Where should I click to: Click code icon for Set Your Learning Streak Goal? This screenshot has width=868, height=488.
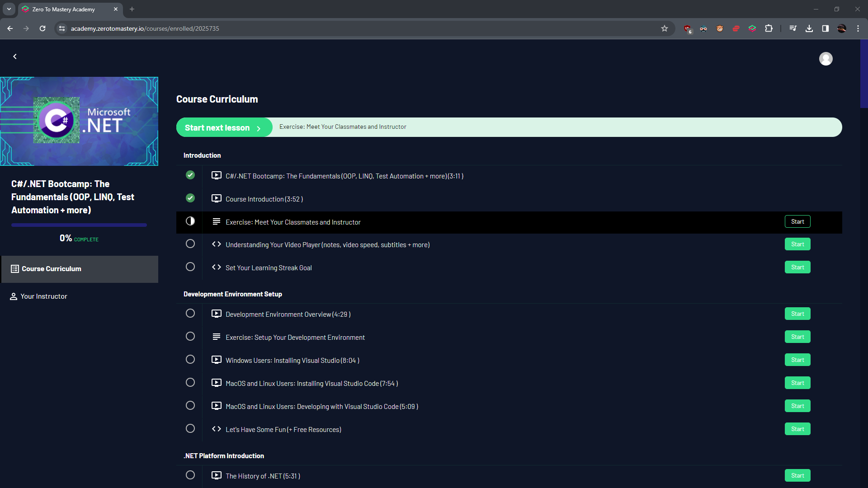pyautogui.click(x=217, y=267)
